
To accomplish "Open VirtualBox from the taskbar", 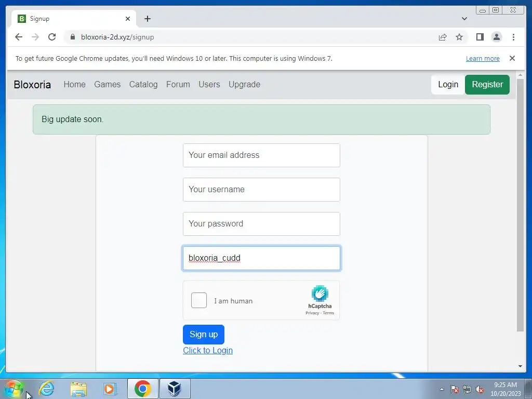I will coord(175,389).
